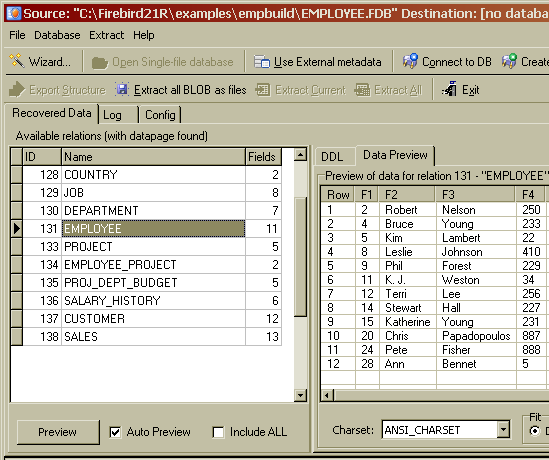This screenshot has height=460, width=549.
Task: Open the Extract menu
Action: [106, 35]
